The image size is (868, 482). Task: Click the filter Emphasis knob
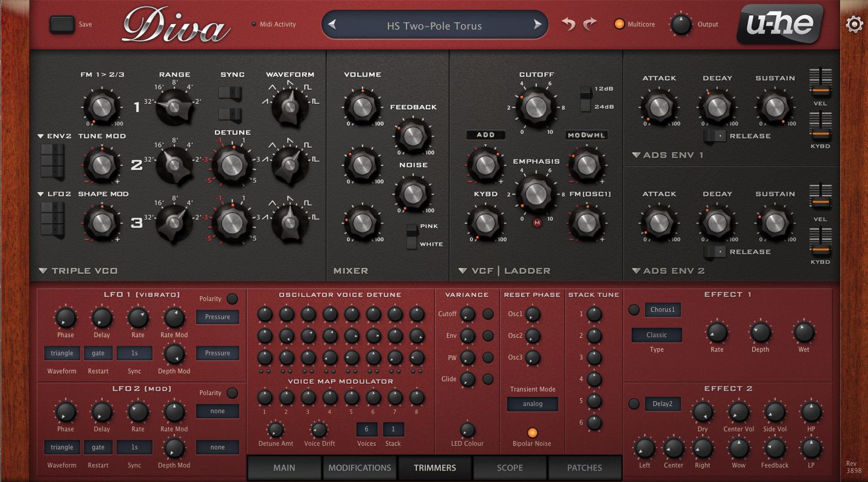pos(536,194)
